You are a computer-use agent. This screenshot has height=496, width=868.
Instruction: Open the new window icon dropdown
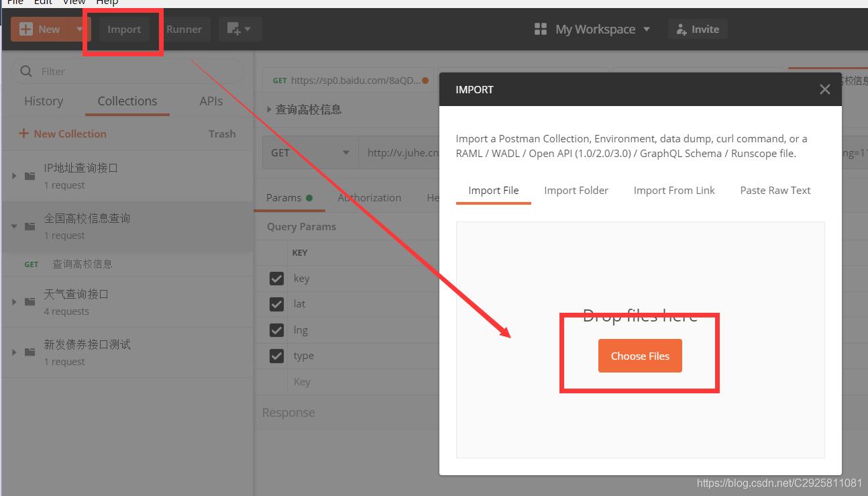(239, 29)
